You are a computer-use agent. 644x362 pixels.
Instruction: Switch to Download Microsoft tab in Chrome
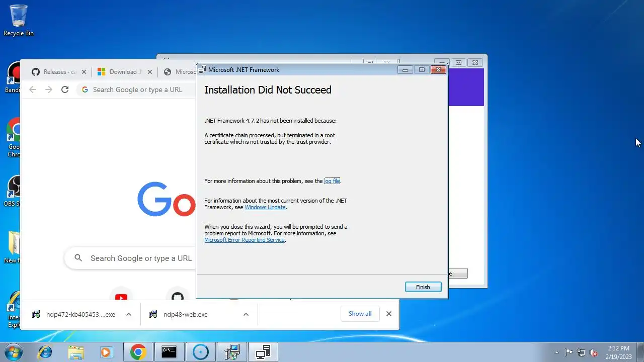(125, 72)
